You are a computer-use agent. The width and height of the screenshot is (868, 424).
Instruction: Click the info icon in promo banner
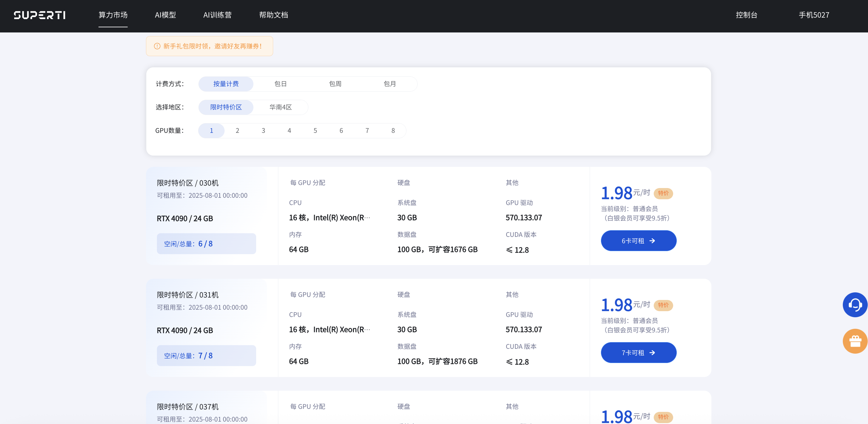(157, 46)
